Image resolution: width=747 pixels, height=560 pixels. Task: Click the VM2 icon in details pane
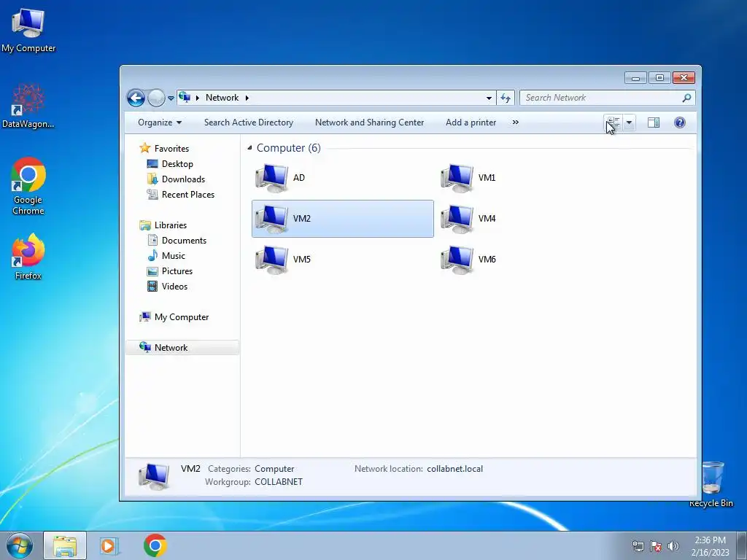(x=154, y=477)
